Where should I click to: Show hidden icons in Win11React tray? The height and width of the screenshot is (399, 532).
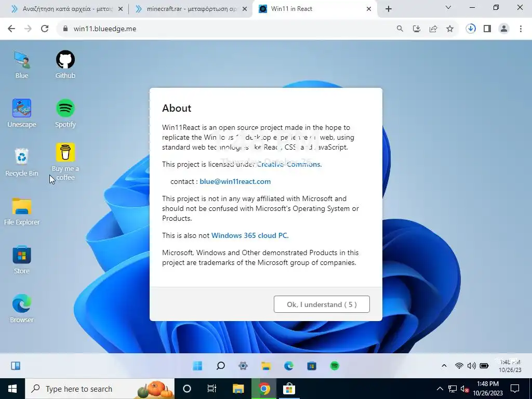click(444, 366)
